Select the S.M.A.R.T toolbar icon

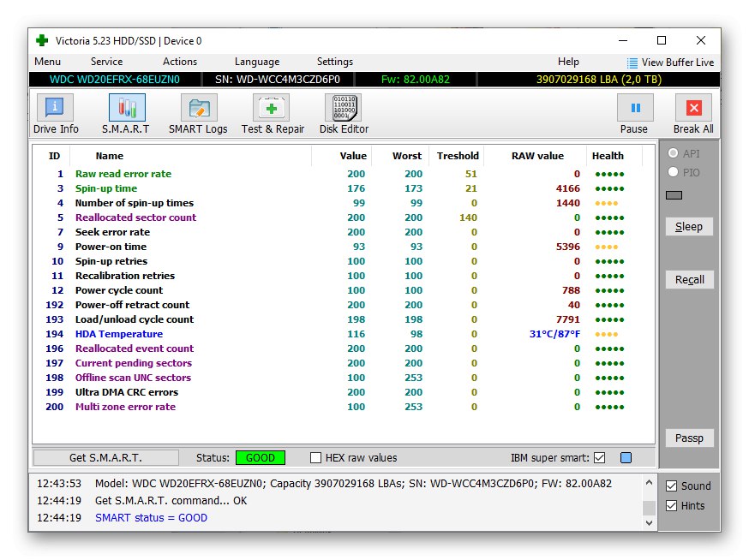click(x=126, y=108)
